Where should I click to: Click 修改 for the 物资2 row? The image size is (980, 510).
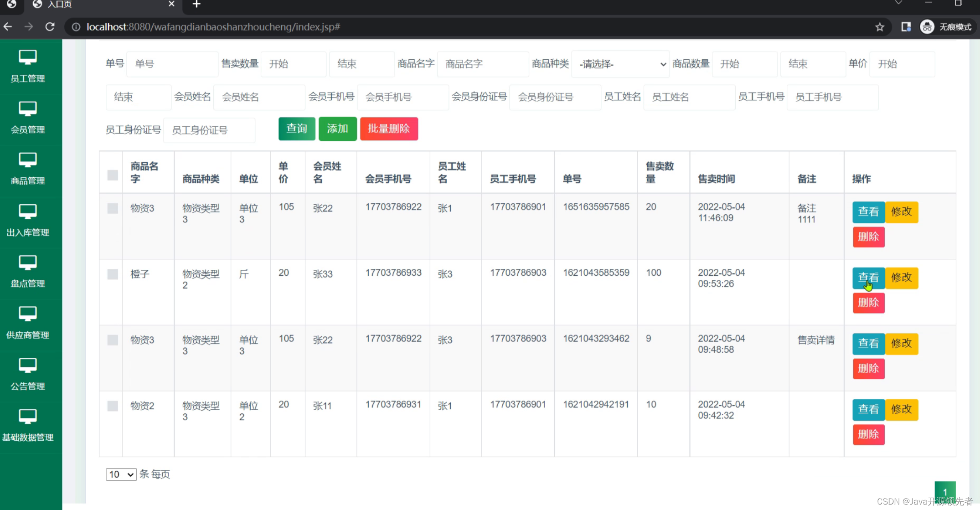click(x=902, y=410)
